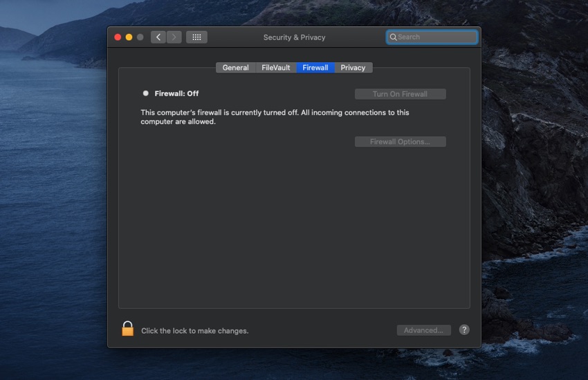
Task: Close the Security & Privacy window
Action: click(x=118, y=37)
